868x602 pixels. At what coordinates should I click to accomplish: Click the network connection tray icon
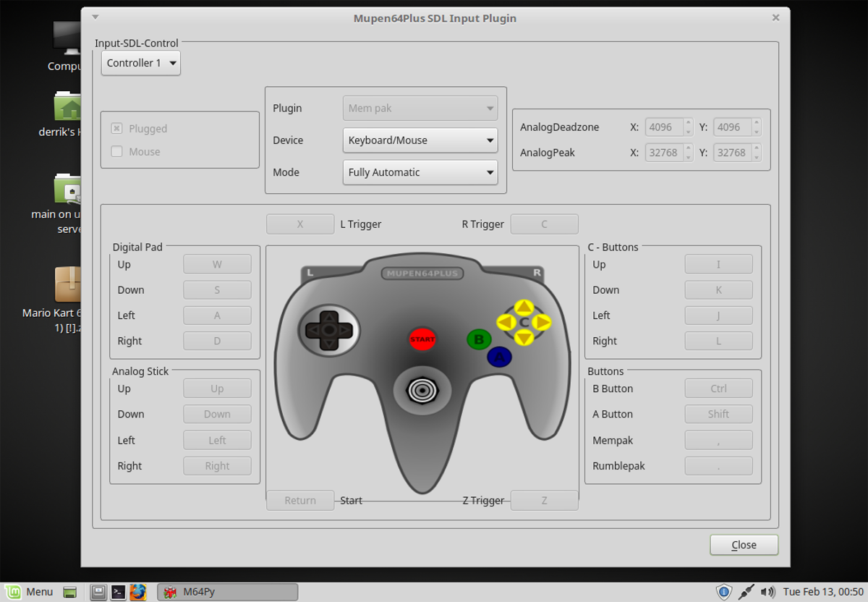coord(747,592)
